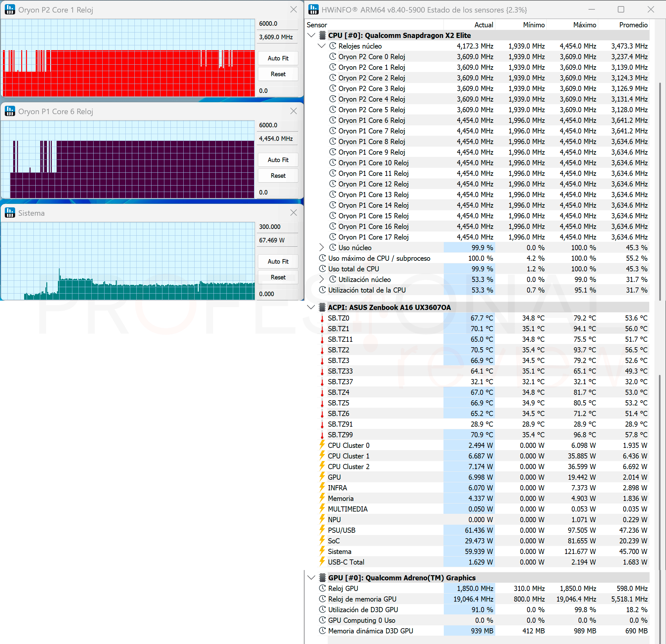Screen dimensions: 666x644
Task: Collapse the CPU [#0] Qualcomm Snapdragon sensor group
Action: pyautogui.click(x=311, y=35)
